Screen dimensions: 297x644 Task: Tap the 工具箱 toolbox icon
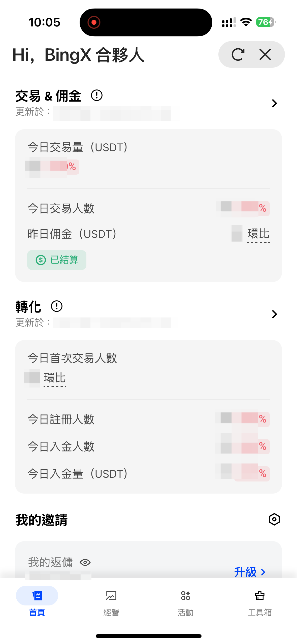click(x=260, y=596)
